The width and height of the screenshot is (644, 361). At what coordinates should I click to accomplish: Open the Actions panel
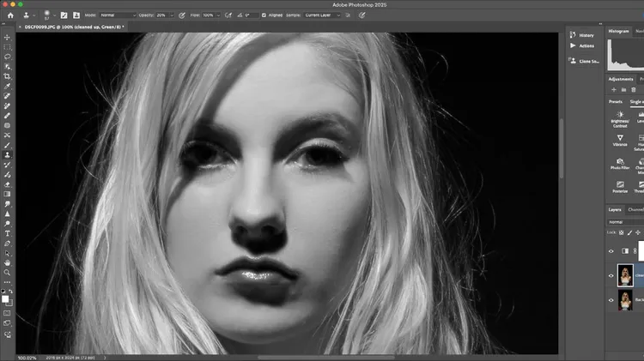(586, 45)
